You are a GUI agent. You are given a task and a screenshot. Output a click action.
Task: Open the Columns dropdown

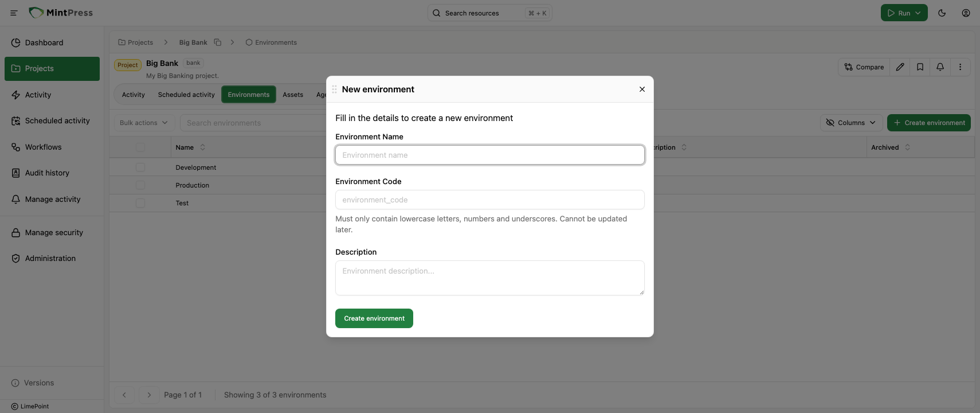[851, 123]
